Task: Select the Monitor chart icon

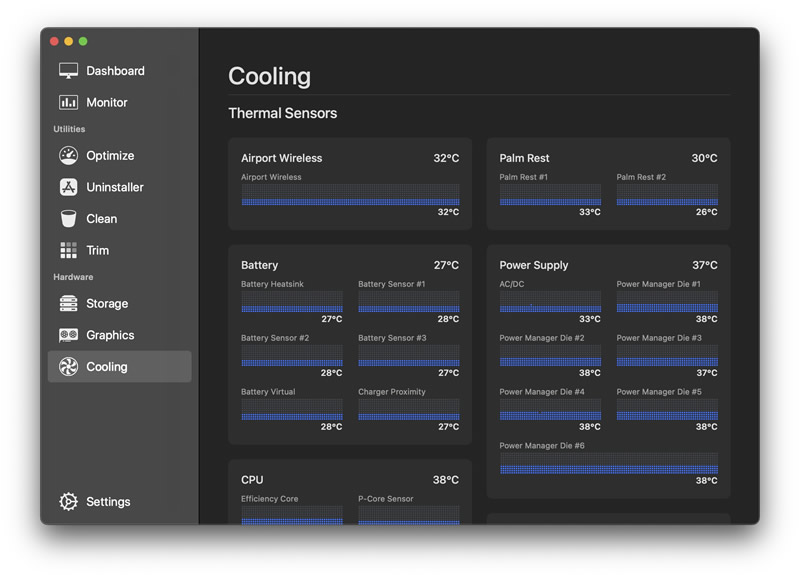Action: click(x=68, y=103)
